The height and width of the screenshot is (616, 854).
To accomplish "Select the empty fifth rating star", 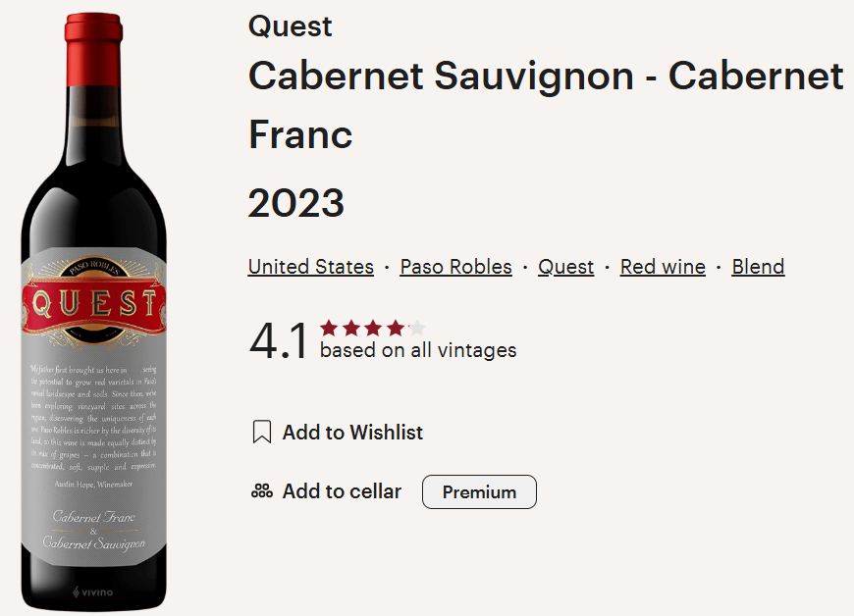I will point(419,327).
